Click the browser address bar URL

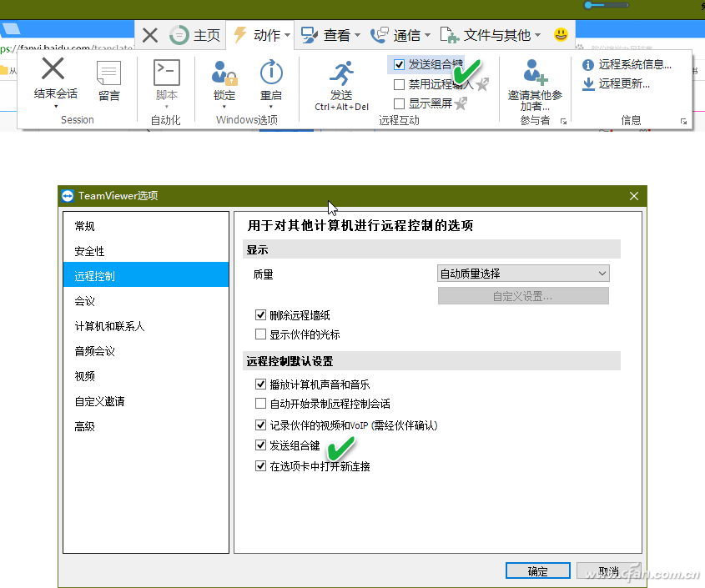[68, 48]
